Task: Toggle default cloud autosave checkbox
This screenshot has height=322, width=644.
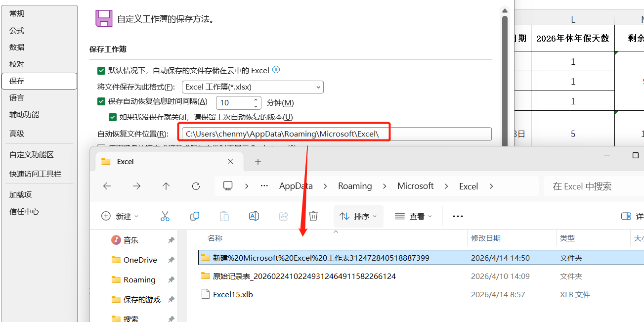Action: (x=101, y=70)
